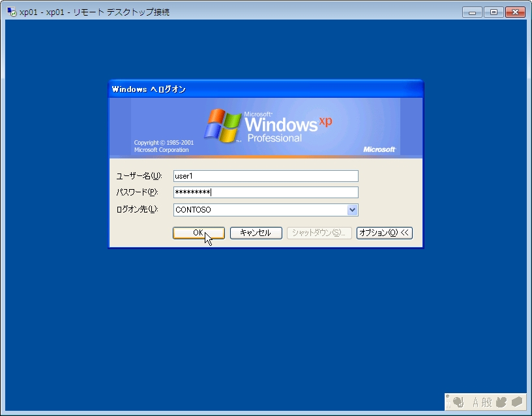532x416 pixels.
Task: Click the language bar minimize dot
Action: pos(447,396)
